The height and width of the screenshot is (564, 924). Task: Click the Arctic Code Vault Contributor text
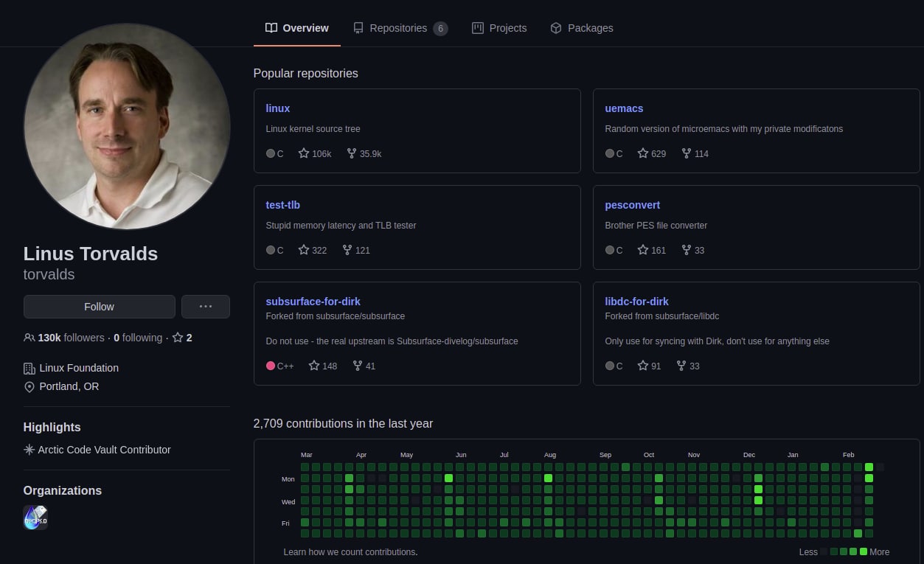(104, 450)
